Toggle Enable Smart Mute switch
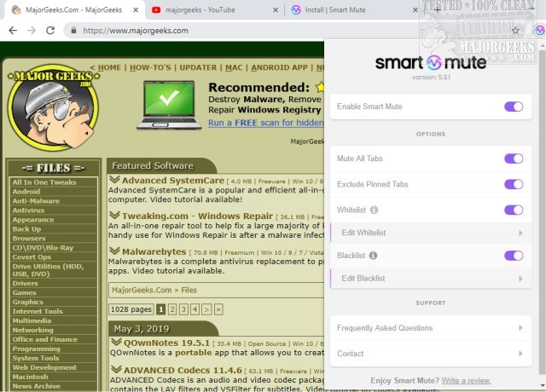546x392 pixels. click(x=514, y=107)
